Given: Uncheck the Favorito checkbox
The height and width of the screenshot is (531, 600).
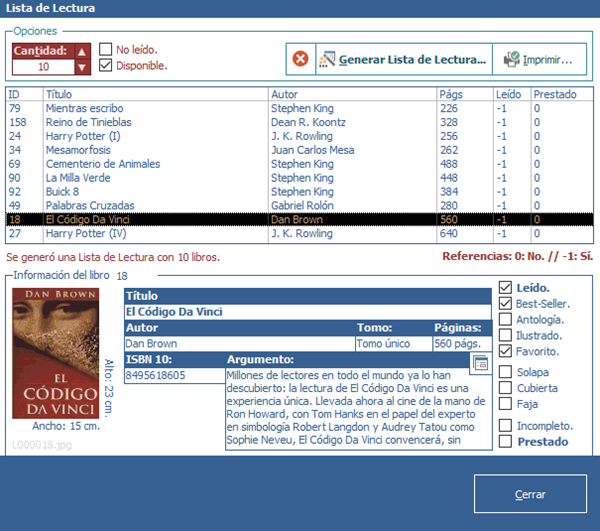Looking at the screenshot, I should tap(505, 351).
